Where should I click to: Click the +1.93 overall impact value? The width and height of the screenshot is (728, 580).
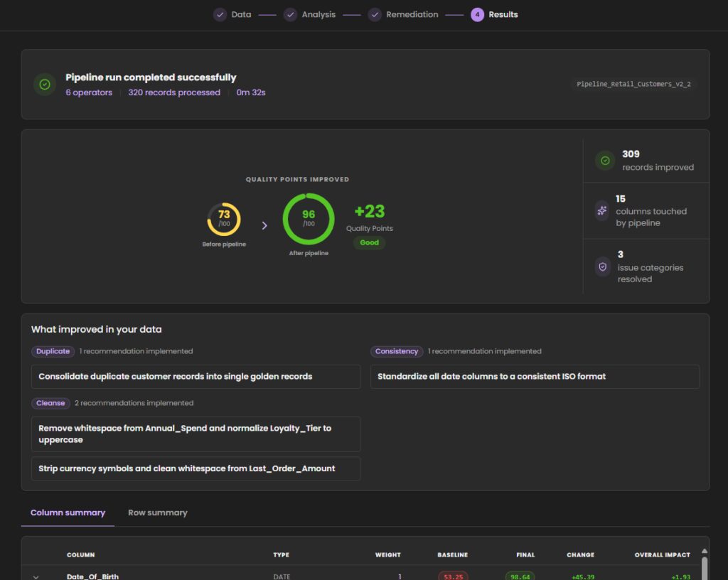pos(681,576)
